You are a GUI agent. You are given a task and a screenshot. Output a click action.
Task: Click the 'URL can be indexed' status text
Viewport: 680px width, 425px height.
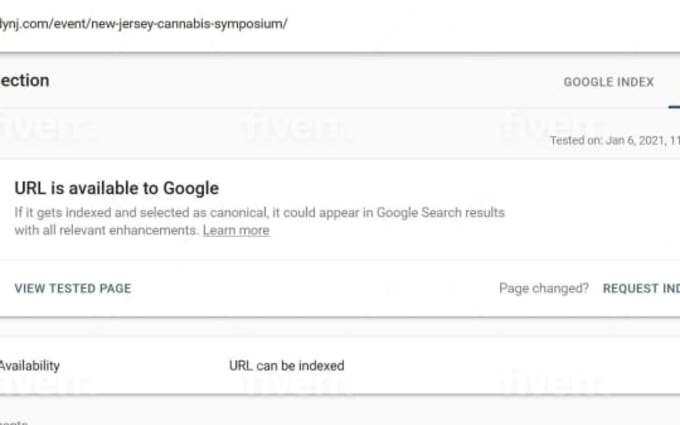[287, 366]
